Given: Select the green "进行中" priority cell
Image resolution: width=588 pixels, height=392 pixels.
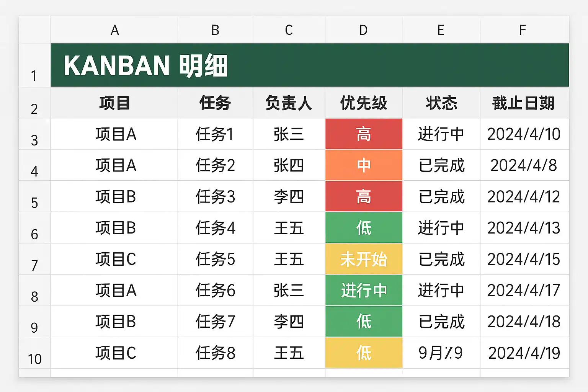Looking at the screenshot, I should (x=364, y=291).
